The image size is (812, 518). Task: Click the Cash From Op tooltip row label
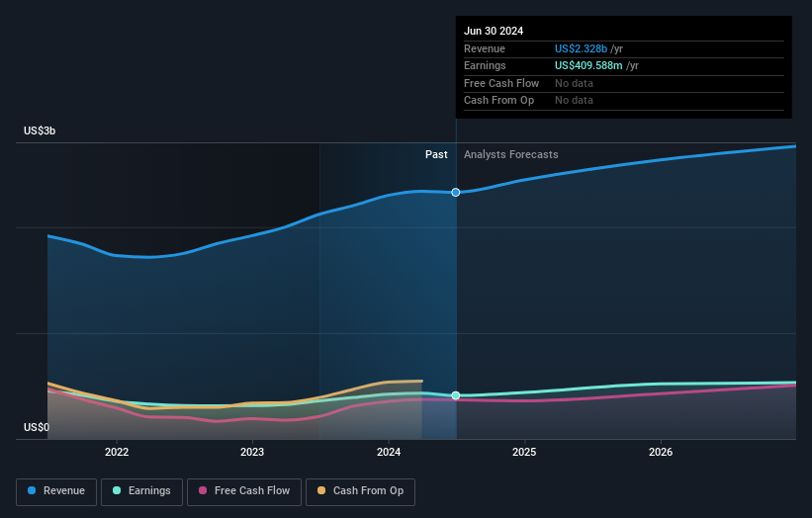pos(498,101)
